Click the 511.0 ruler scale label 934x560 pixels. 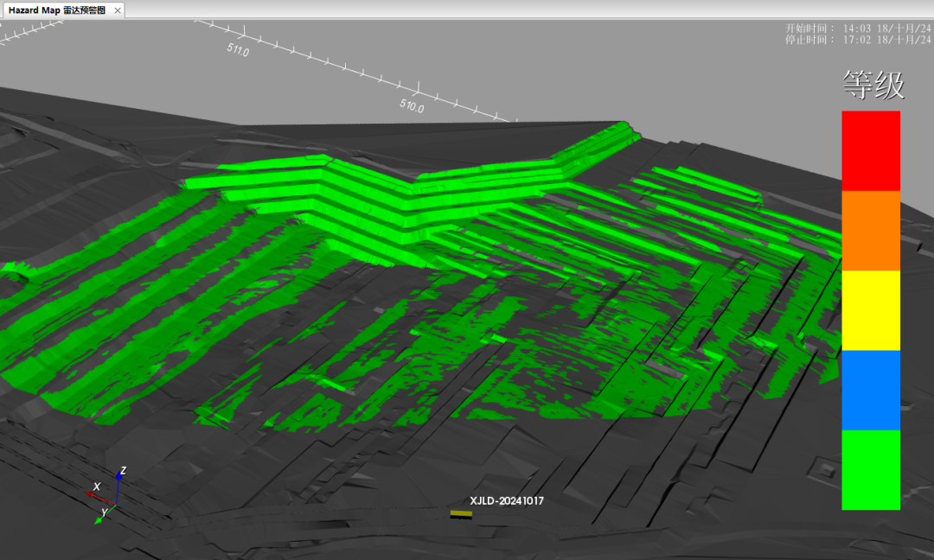coord(238,50)
